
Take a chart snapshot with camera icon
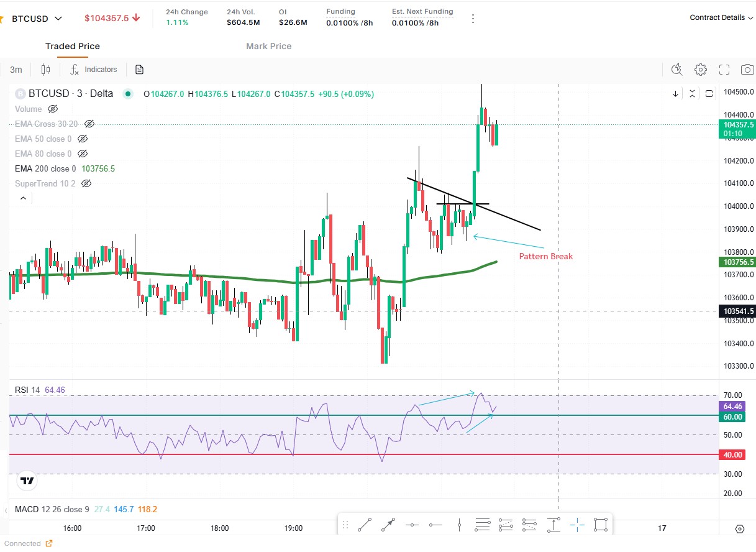[747, 70]
